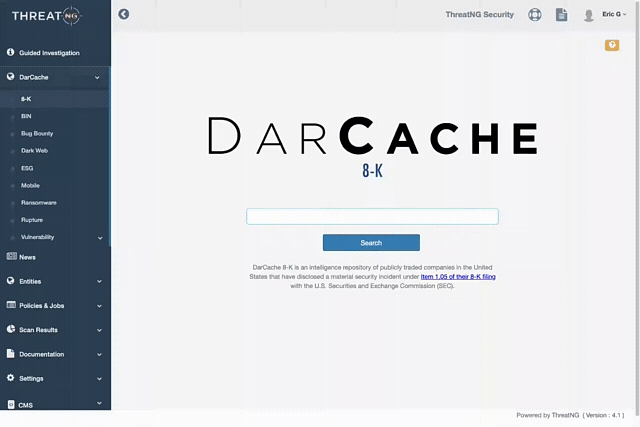The height and width of the screenshot is (427, 640).
Task: Click the News newspaper icon
Action: click(x=11, y=256)
